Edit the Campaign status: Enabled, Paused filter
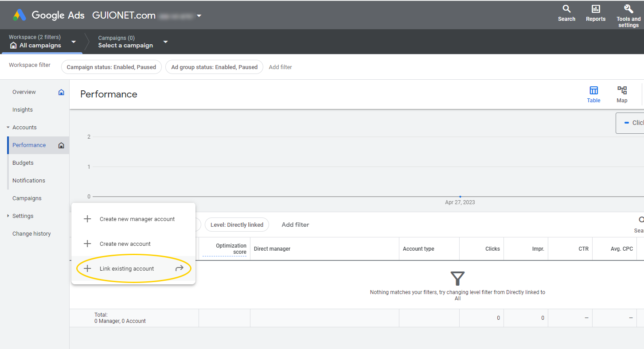644x349 pixels. point(111,67)
